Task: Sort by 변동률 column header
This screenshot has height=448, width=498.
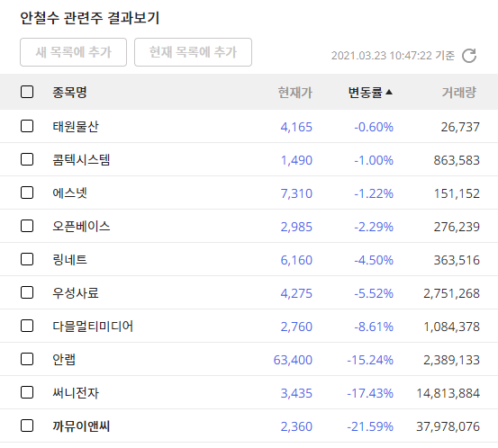Action: (x=366, y=93)
